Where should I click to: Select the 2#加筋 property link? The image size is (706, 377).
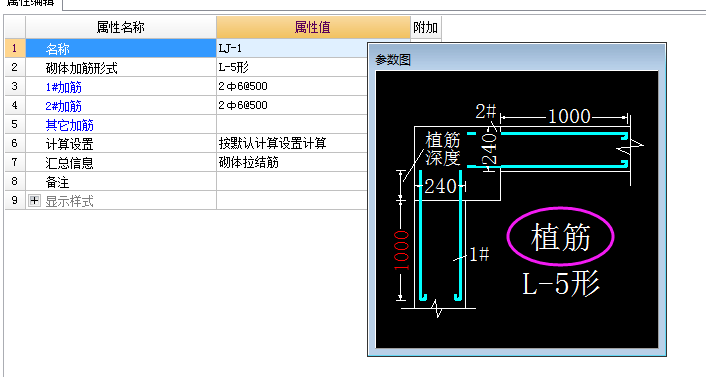(x=63, y=106)
